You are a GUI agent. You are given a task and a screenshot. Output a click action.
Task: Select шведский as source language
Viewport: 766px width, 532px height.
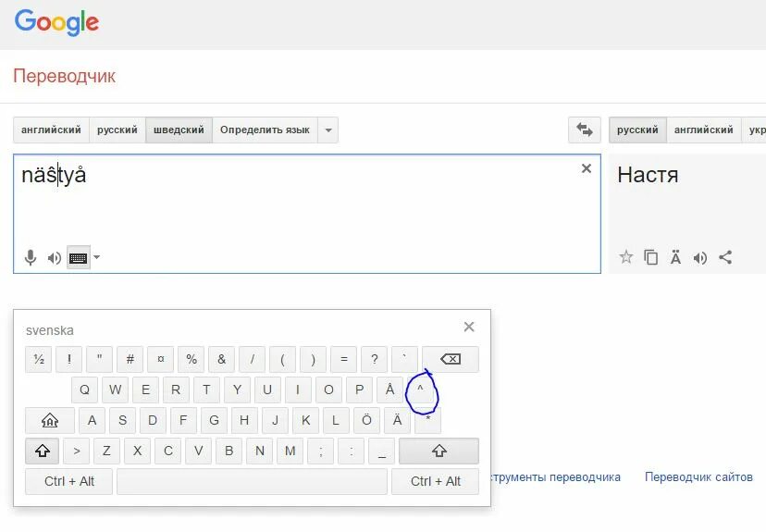click(179, 130)
